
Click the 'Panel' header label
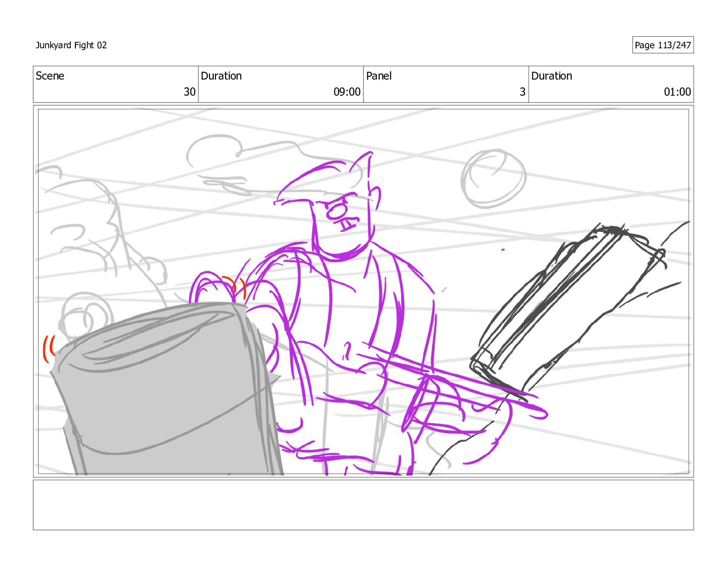pos(379,76)
